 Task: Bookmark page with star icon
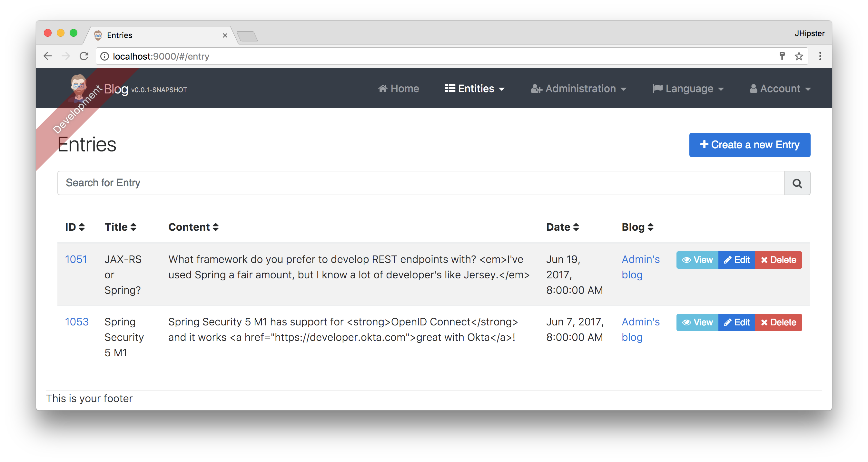(799, 56)
